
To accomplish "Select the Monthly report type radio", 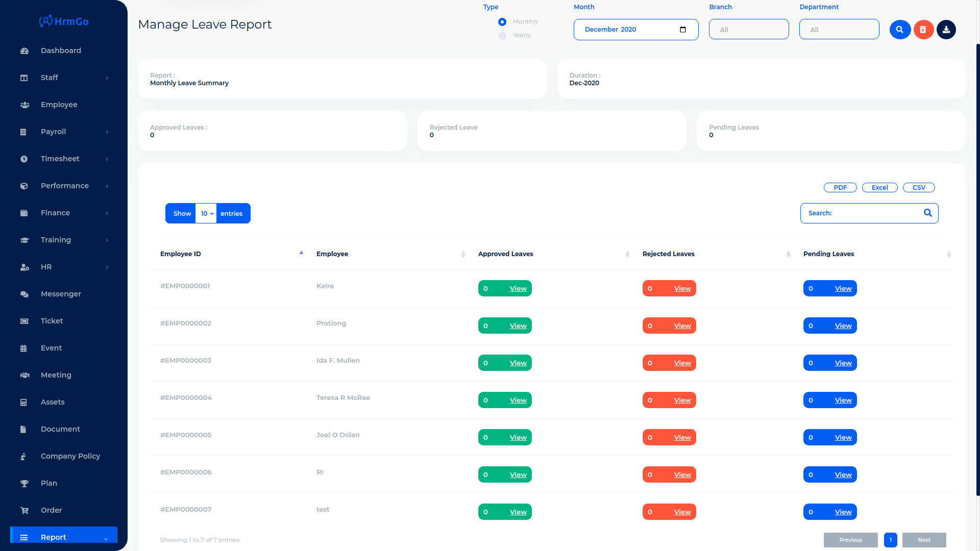I will click(x=502, y=22).
